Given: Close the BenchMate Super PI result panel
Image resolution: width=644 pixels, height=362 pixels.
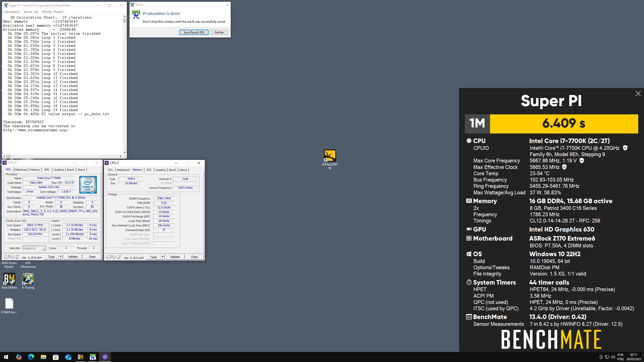Looking at the screenshot, I should click(638, 94).
